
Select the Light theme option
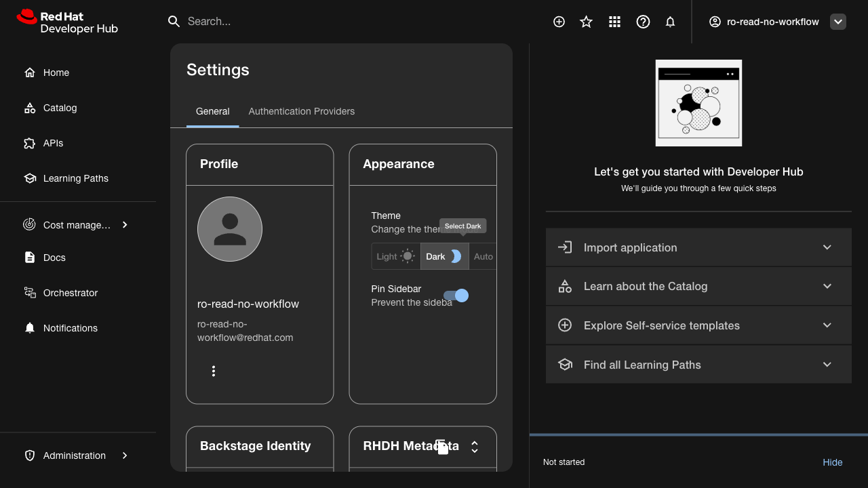(x=396, y=256)
